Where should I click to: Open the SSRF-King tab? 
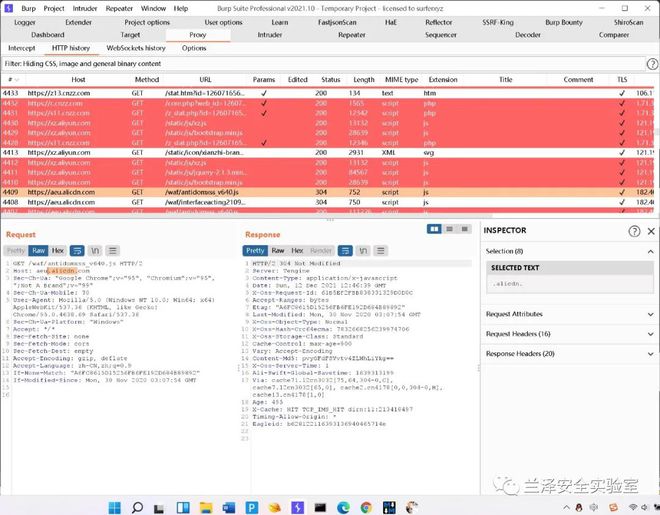498,22
